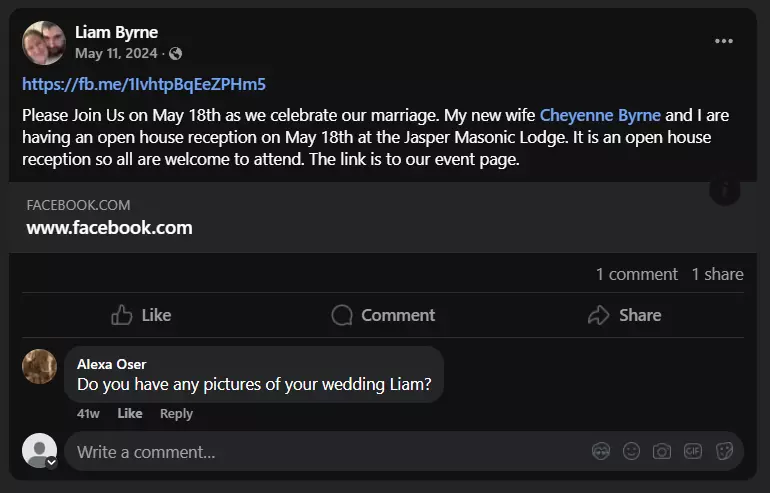Open Liam Byrne's profile picture
Screen dimensions: 770x493
tap(44, 43)
